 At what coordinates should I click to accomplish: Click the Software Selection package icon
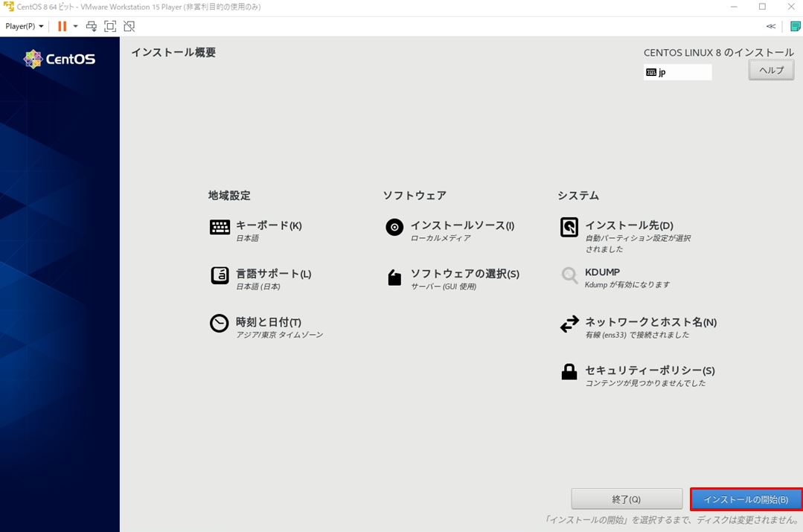394,277
